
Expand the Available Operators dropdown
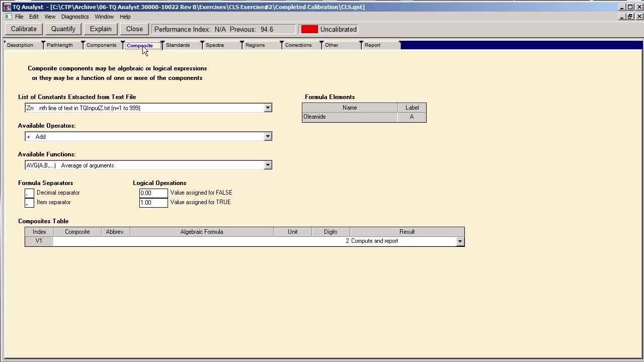click(268, 136)
